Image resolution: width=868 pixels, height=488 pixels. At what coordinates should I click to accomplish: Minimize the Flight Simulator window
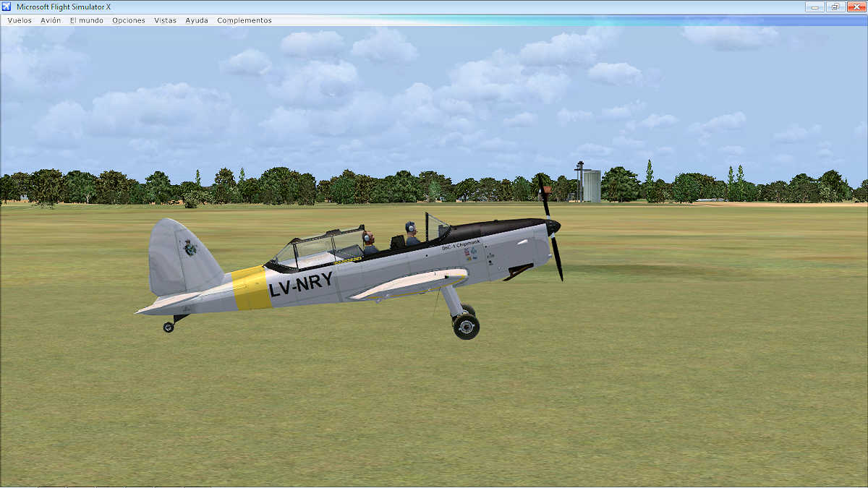pos(816,7)
